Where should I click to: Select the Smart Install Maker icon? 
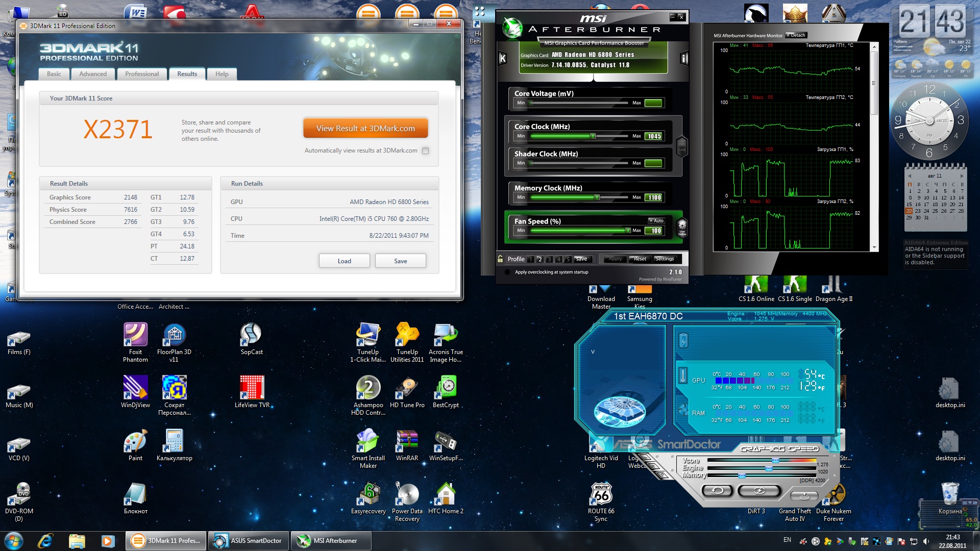(x=368, y=448)
